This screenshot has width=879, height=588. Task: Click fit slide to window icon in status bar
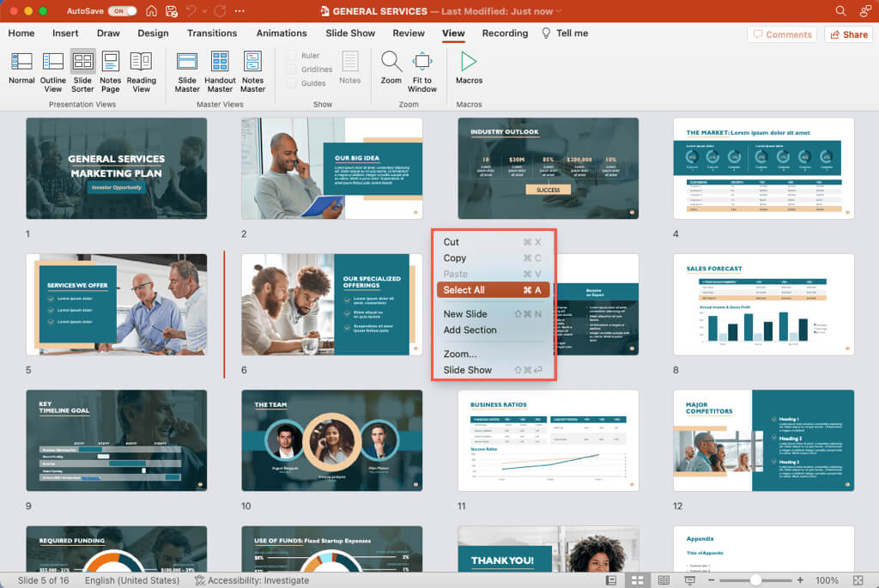pyautogui.click(x=858, y=580)
